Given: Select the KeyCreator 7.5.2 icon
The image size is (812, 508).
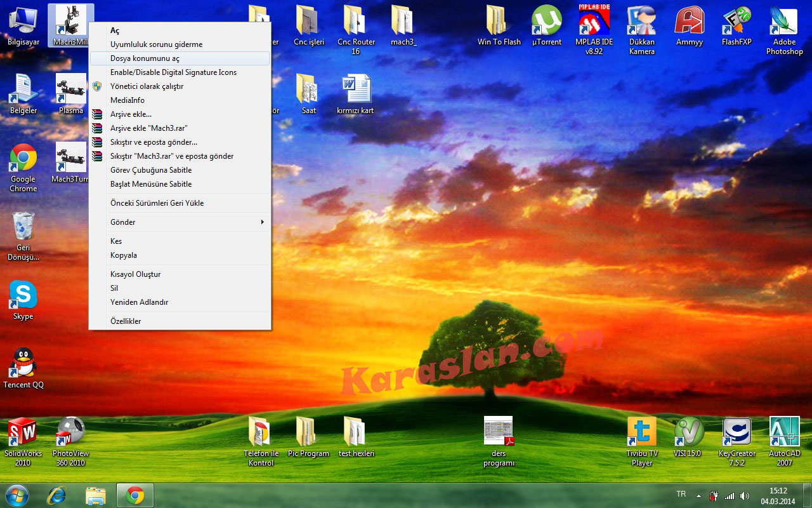Looking at the screenshot, I should (x=737, y=442).
